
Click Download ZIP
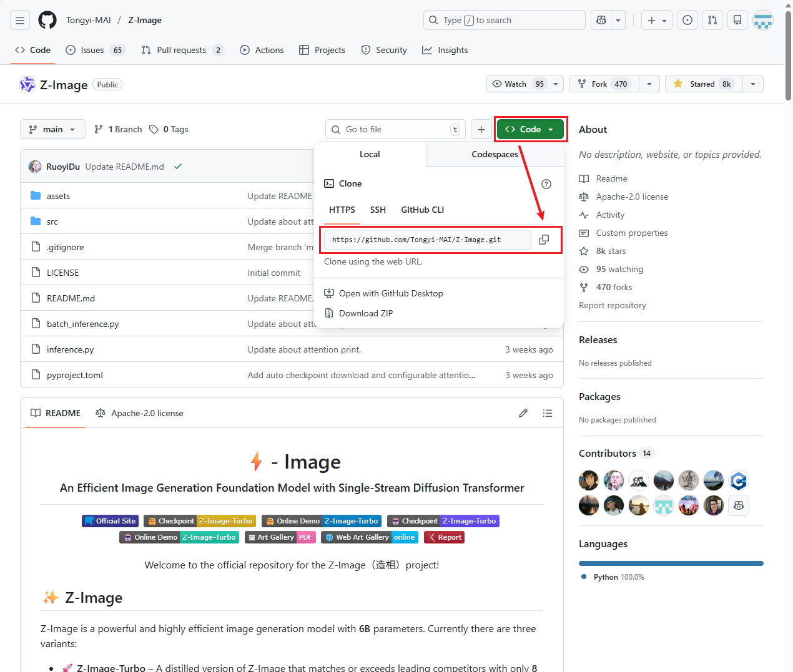365,313
